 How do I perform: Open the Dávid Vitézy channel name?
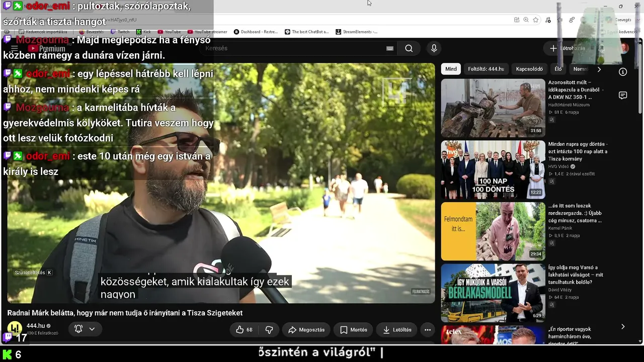pyautogui.click(x=561, y=290)
